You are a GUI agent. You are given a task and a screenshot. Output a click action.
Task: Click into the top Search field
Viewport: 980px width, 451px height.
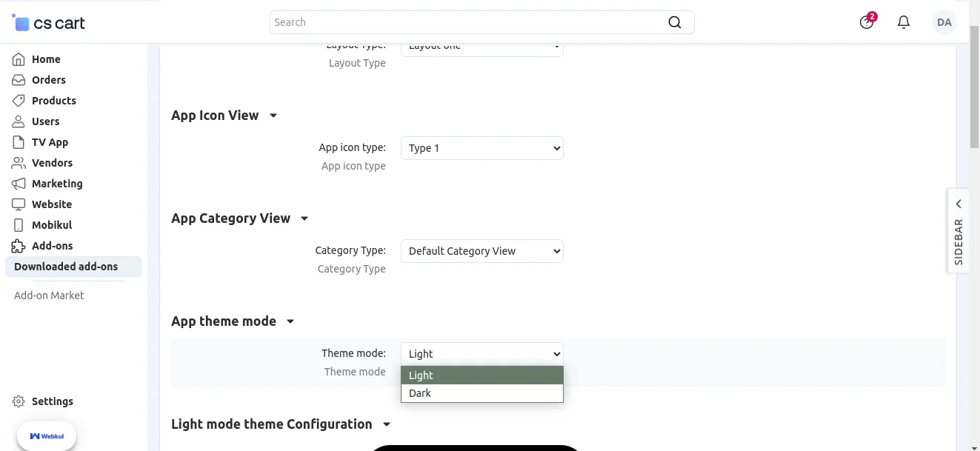467,22
